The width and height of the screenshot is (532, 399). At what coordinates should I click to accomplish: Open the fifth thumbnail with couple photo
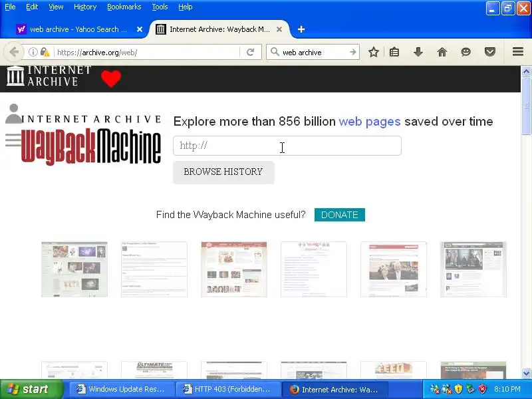pos(394,269)
